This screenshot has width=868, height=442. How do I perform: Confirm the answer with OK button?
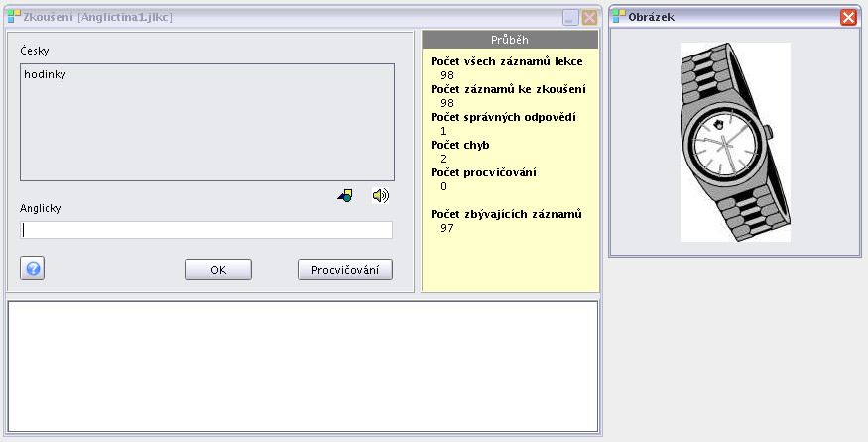click(218, 270)
